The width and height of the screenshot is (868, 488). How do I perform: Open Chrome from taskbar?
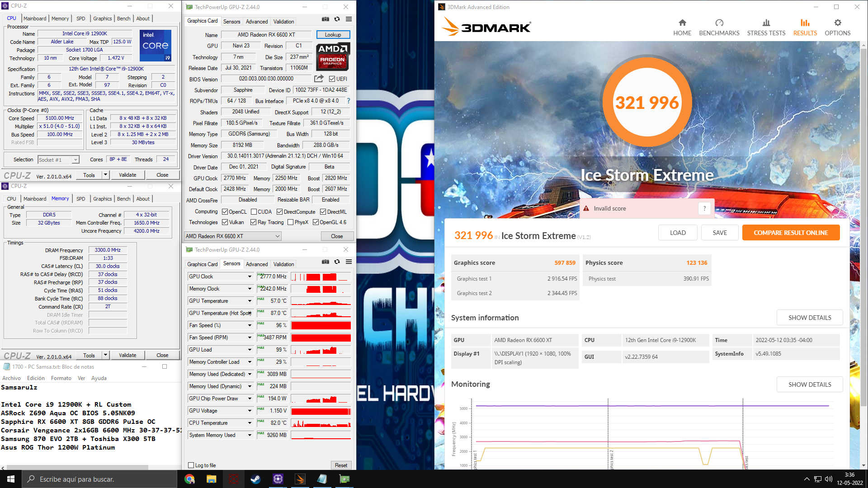189,479
